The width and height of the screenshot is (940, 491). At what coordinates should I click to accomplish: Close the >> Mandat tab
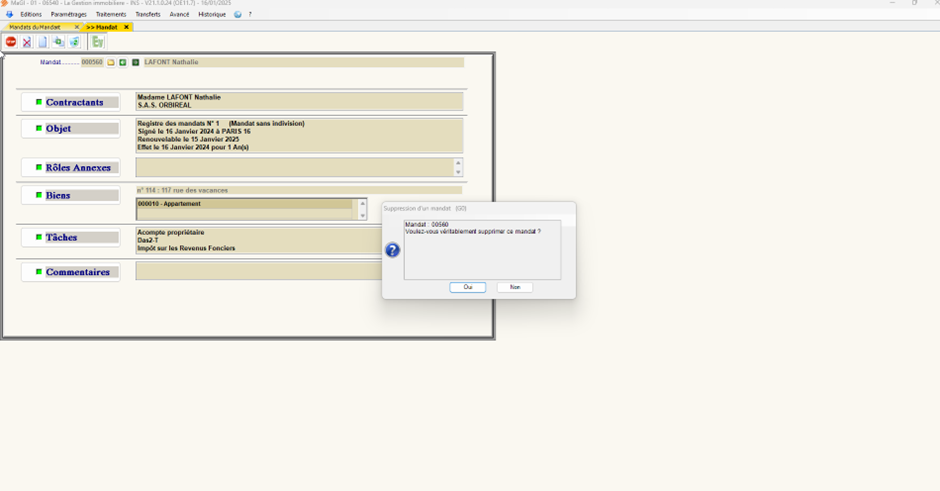click(x=126, y=27)
